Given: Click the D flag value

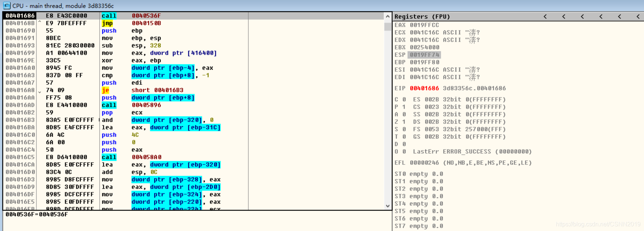Looking at the screenshot, I should tap(404, 144).
